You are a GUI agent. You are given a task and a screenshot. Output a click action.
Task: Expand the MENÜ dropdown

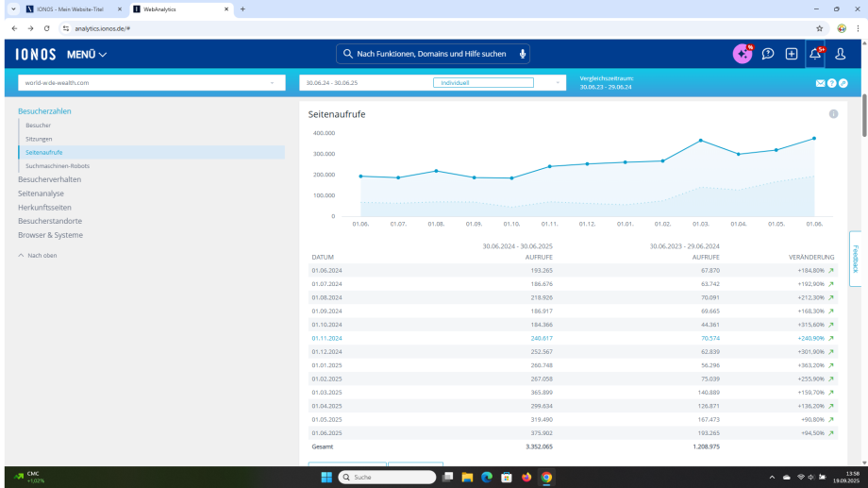(x=87, y=54)
